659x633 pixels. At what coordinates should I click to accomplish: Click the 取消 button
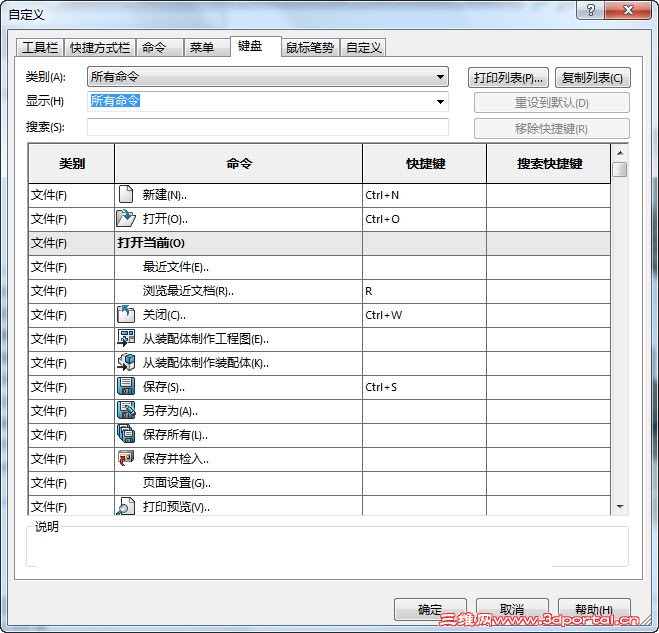pyautogui.click(x=512, y=609)
